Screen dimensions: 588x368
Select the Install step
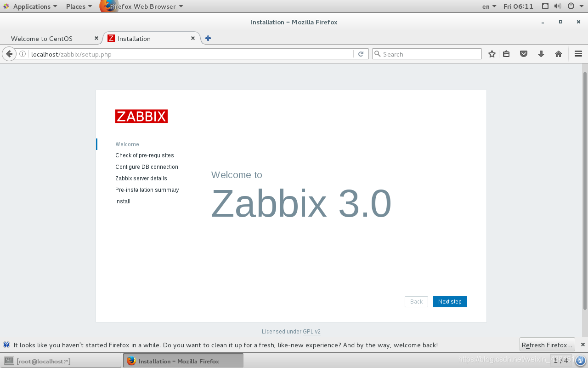click(123, 201)
